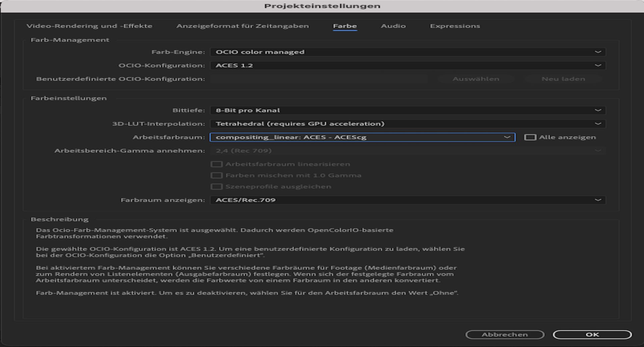Click the Projekteinstellungen window title
Image resolution: width=644 pixels, height=347 pixels.
322,6
